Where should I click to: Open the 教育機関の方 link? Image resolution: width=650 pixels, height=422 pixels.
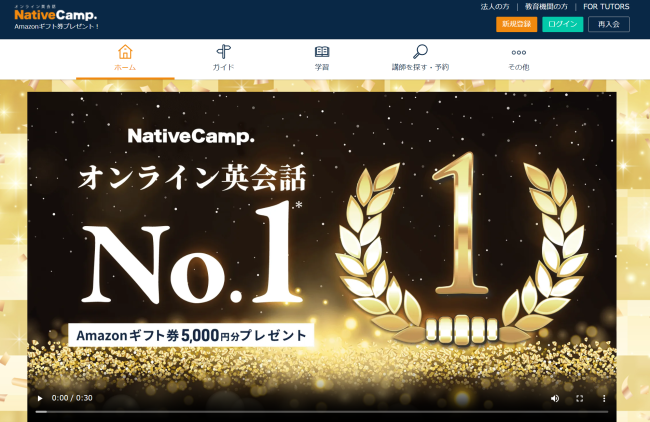pos(546,7)
